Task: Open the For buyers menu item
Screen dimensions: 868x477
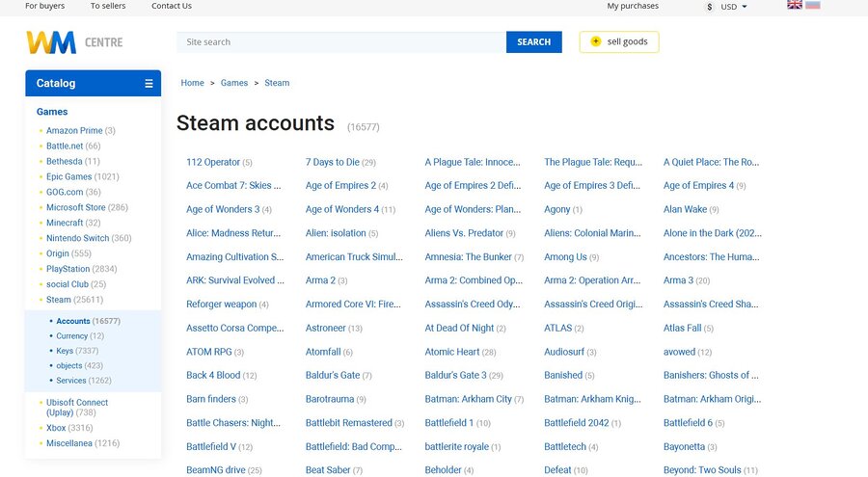Action: (x=45, y=6)
